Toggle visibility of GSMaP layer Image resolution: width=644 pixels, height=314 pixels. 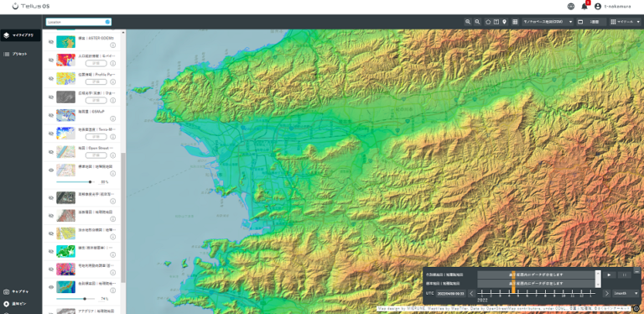click(x=51, y=115)
